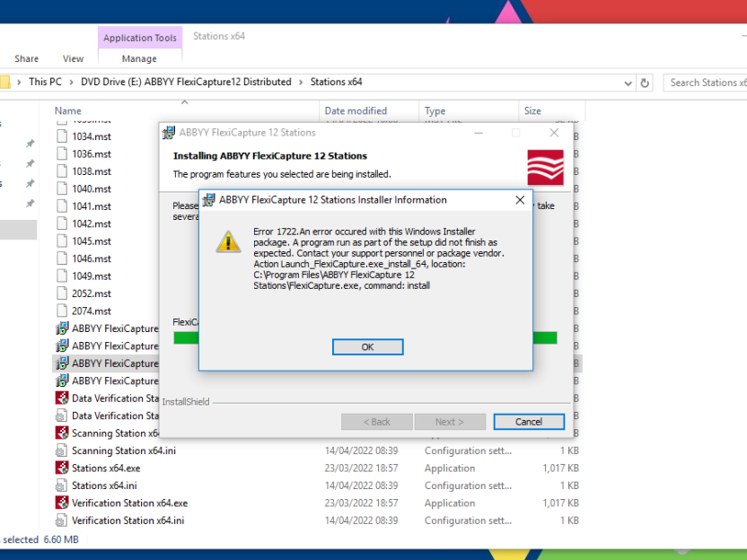Select Verification Station x64.exe file
This screenshot has height=560, width=747.
click(129, 503)
